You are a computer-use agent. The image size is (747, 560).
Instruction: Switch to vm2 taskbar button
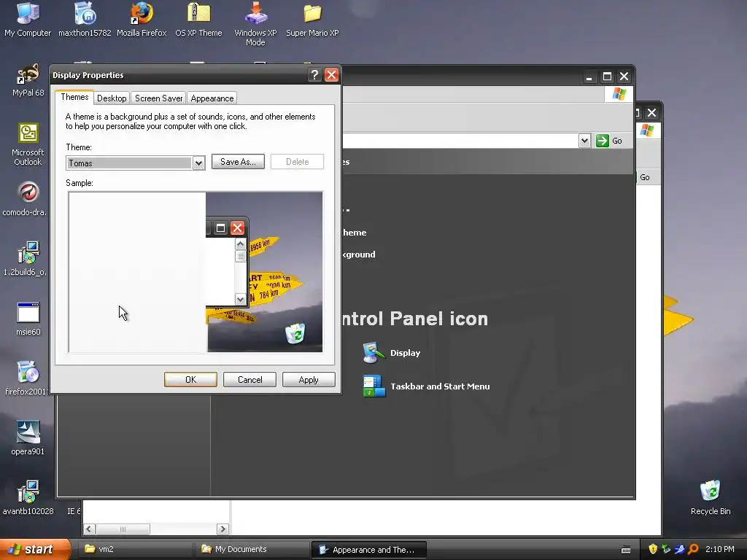[x=135, y=549]
